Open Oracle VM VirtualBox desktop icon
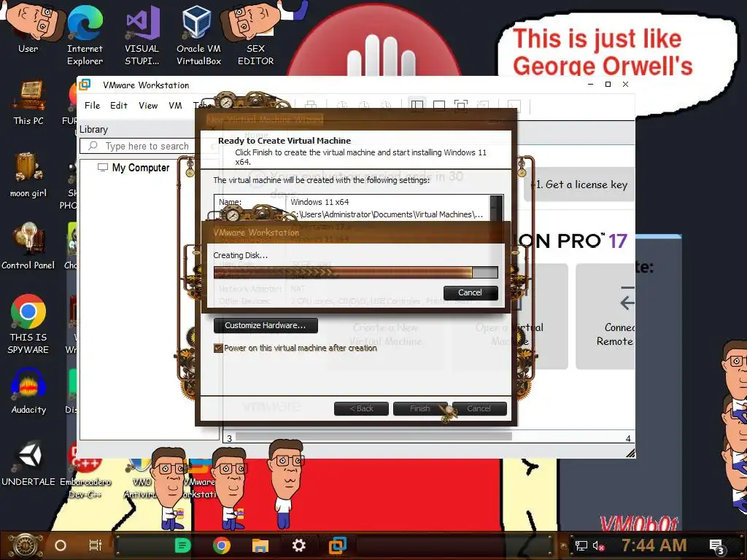 coord(198,34)
